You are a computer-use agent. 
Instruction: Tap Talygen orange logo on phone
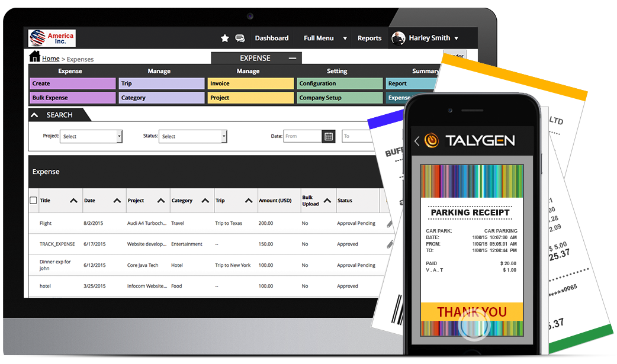(x=432, y=140)
